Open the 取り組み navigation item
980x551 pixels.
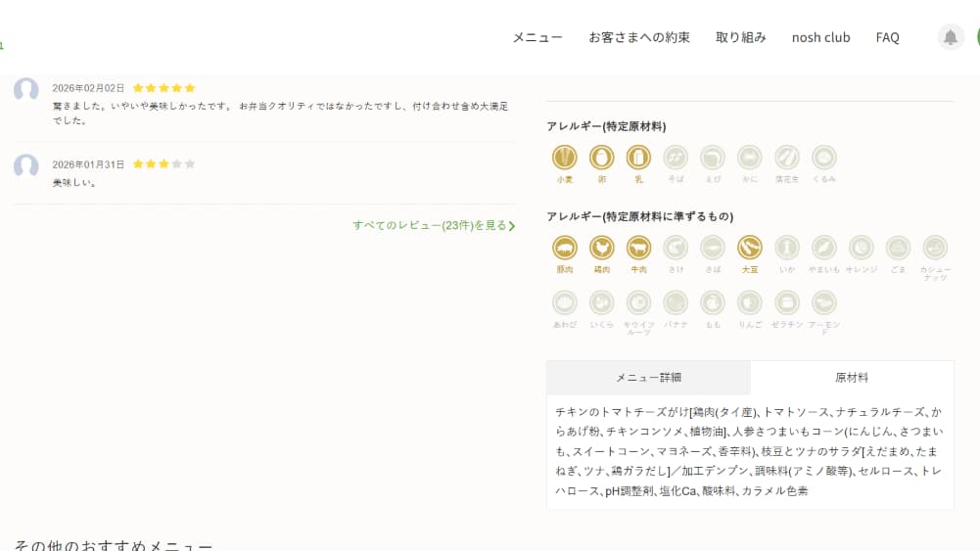point(740,37)
